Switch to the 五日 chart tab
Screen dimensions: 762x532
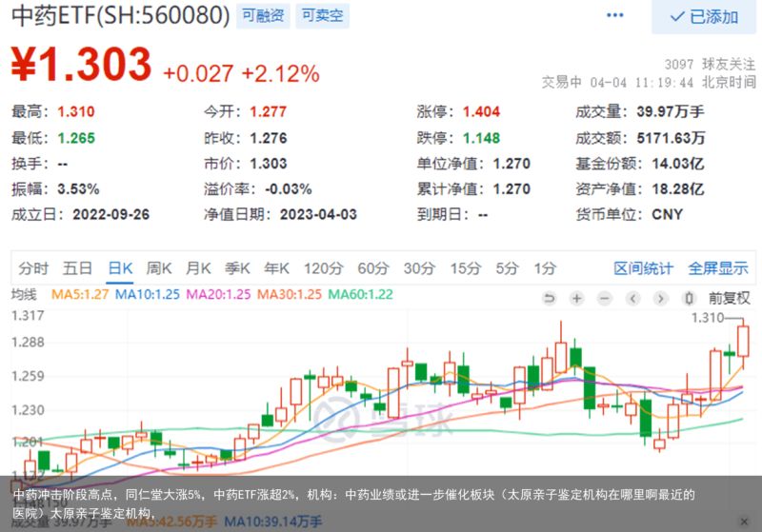tap(77, 268)
